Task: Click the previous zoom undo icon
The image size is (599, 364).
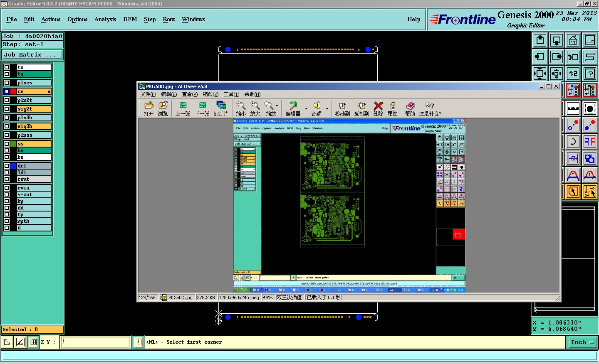Action: coord(573,57)
